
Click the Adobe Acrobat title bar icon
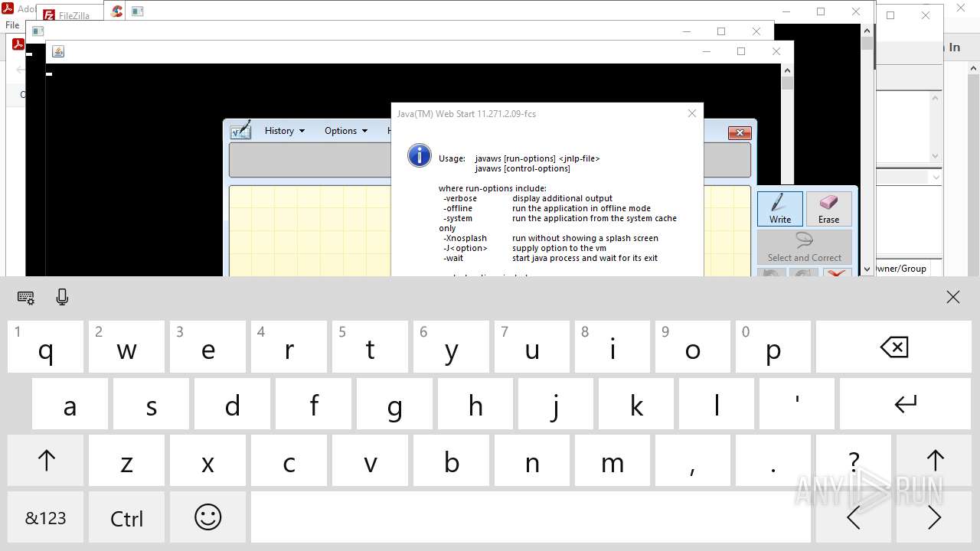tap(8, 8)
